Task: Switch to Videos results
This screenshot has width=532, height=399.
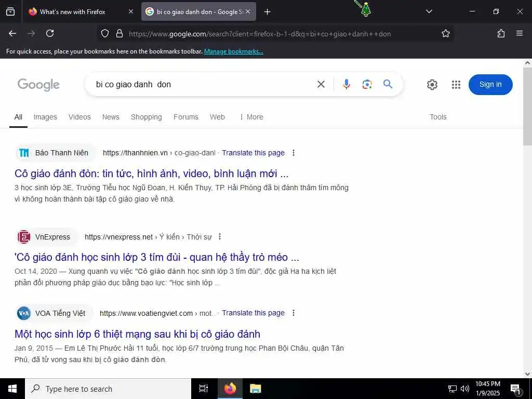Action: tap(79, 117)
